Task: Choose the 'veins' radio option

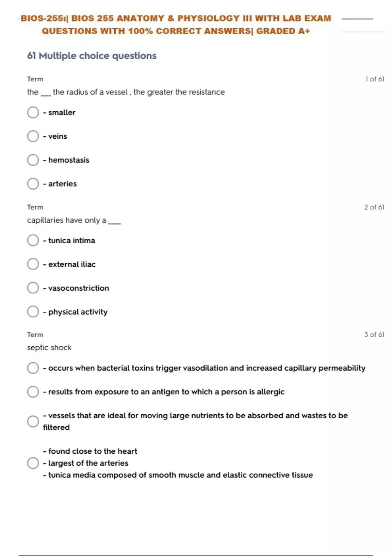Action: click(x=33, y=136)
